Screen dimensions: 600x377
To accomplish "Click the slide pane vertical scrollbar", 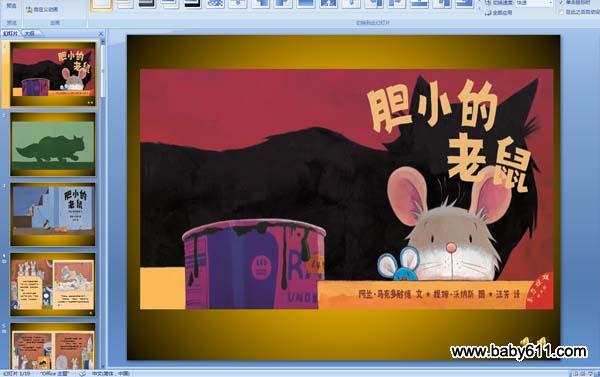I will pyautogui.click(x=103, y=203).
